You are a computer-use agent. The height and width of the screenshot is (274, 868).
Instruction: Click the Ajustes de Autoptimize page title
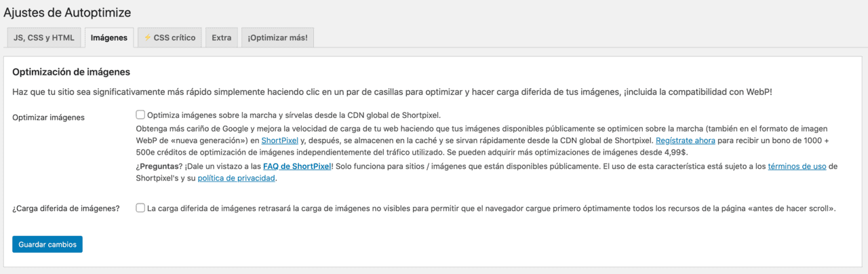67,12
